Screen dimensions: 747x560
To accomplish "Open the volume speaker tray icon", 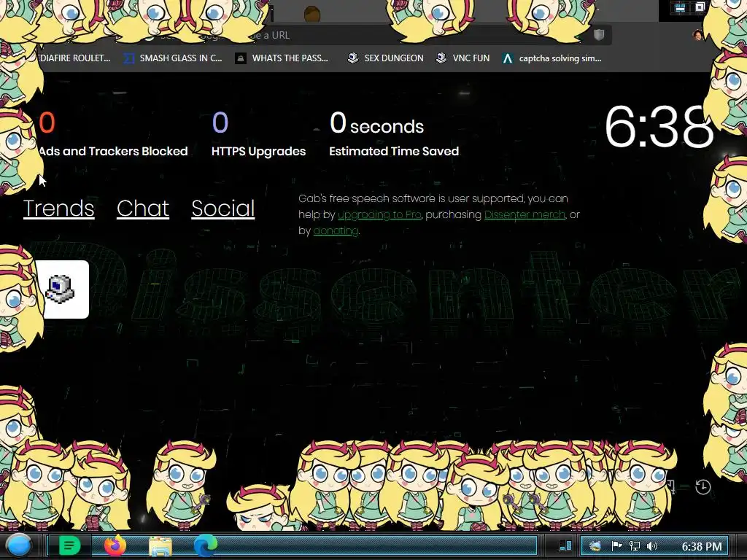I will (651, 546).
